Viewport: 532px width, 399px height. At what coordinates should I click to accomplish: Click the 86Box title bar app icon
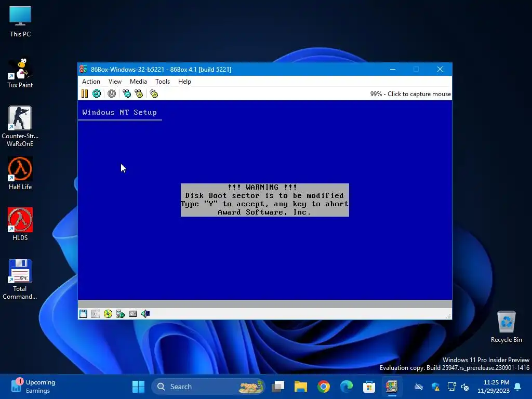[83, 69]
